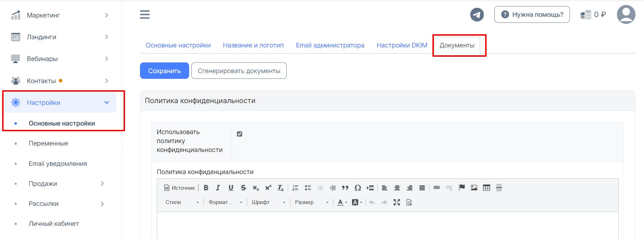
Task: Select the Документы tab
Action: 457,45
